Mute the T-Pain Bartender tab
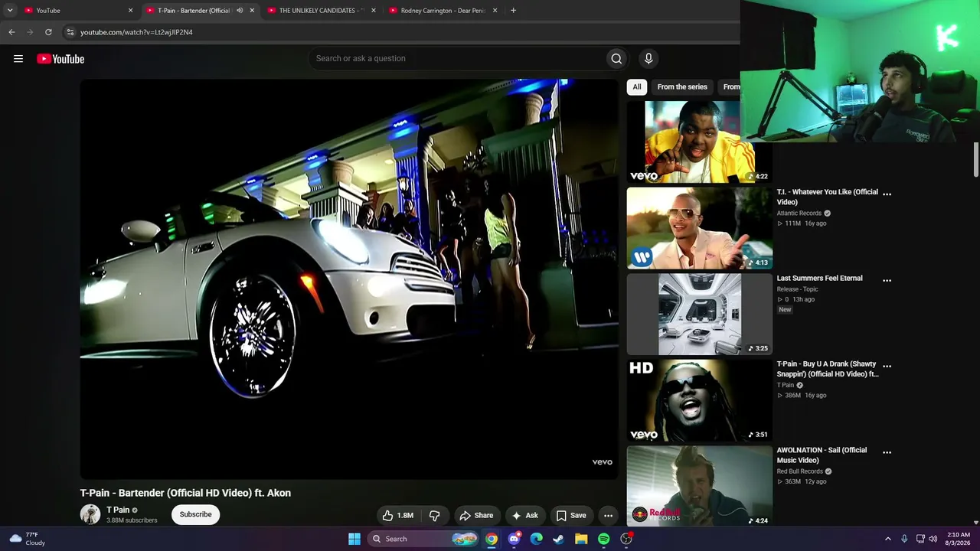The image size is (980, 551). pyautogui.click(x=240, y=11)
